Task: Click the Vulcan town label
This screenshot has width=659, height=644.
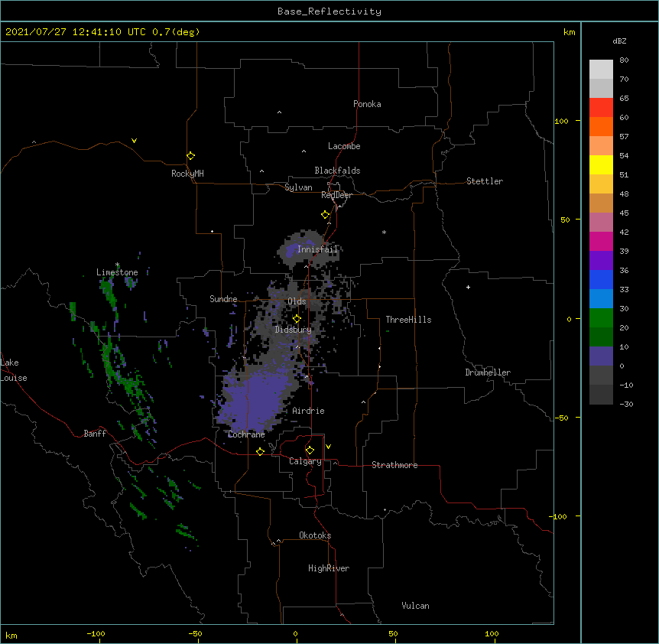Action: pyautogui.click(x=415, y=606)
